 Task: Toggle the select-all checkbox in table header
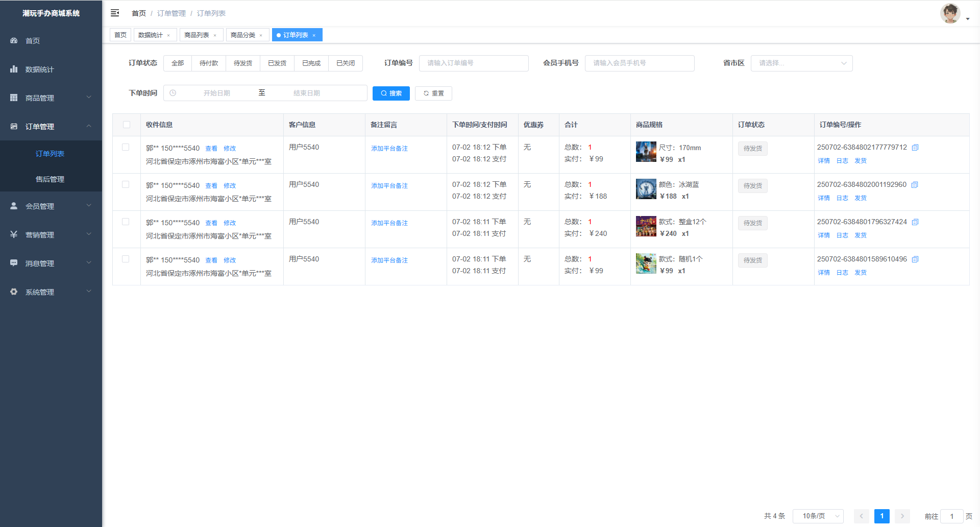tap(127, 125)
